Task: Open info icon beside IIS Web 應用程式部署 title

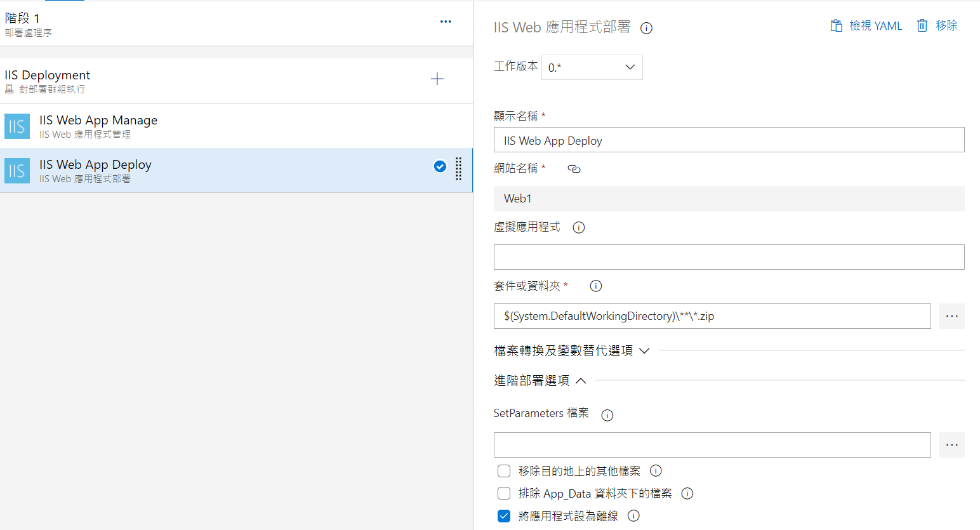Action: [646, 28]
